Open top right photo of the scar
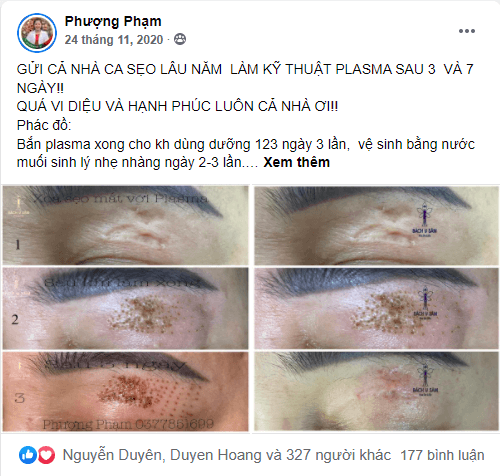 [x=377, y=225]
